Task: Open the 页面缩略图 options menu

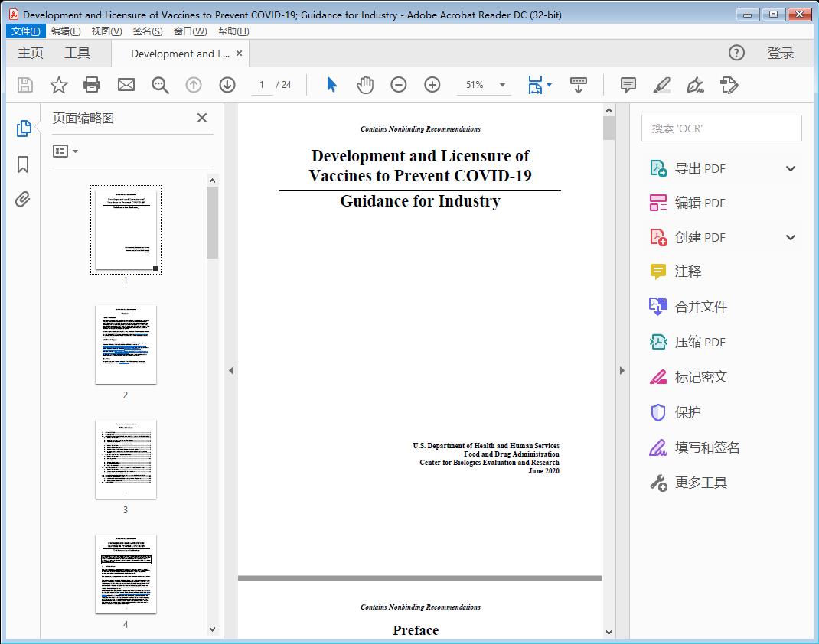Action: point(64,151)
